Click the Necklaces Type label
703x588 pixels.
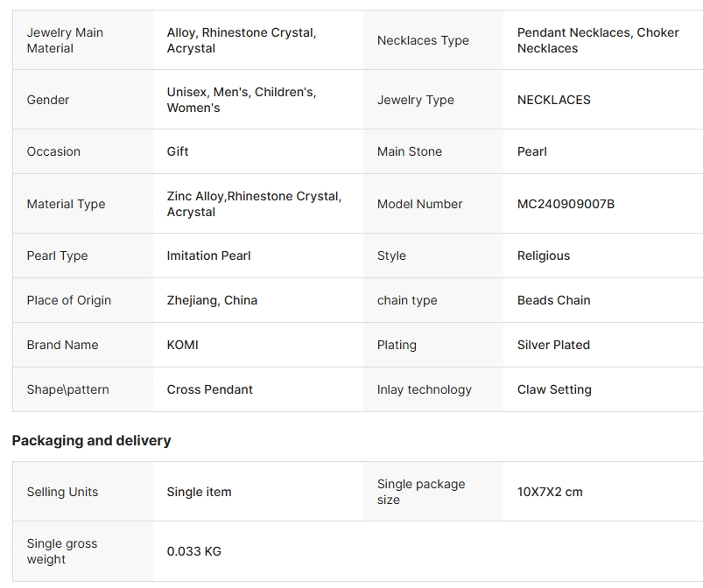pos(423,40)
